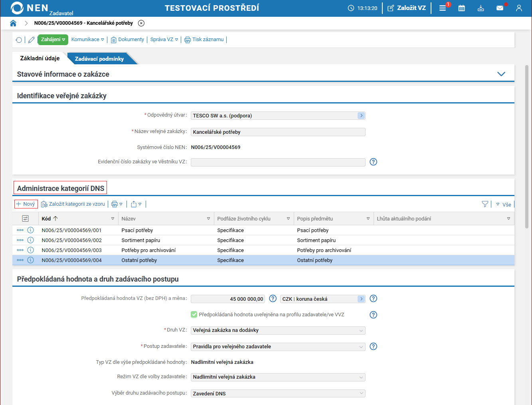Toggle Předpokládaná hodnota uveřejněna checkbox
This screenshot has height=405, width=532.
[x=194, y=314]
